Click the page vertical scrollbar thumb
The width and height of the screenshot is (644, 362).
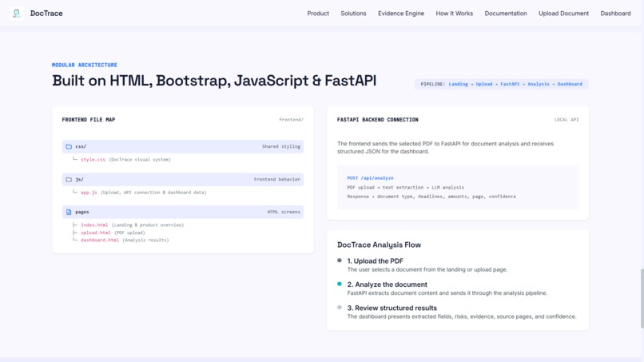(x=642, y=298)
